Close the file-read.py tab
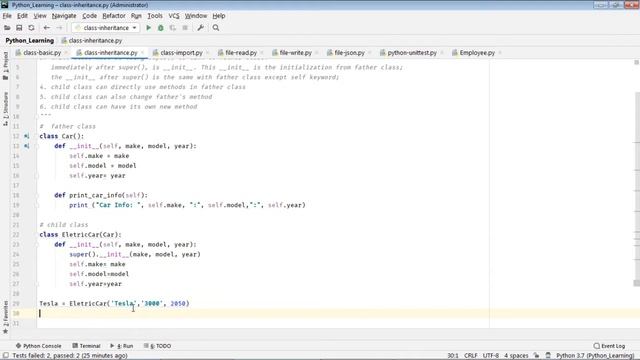This screenshot has width=640, height=360. [262, 53]
